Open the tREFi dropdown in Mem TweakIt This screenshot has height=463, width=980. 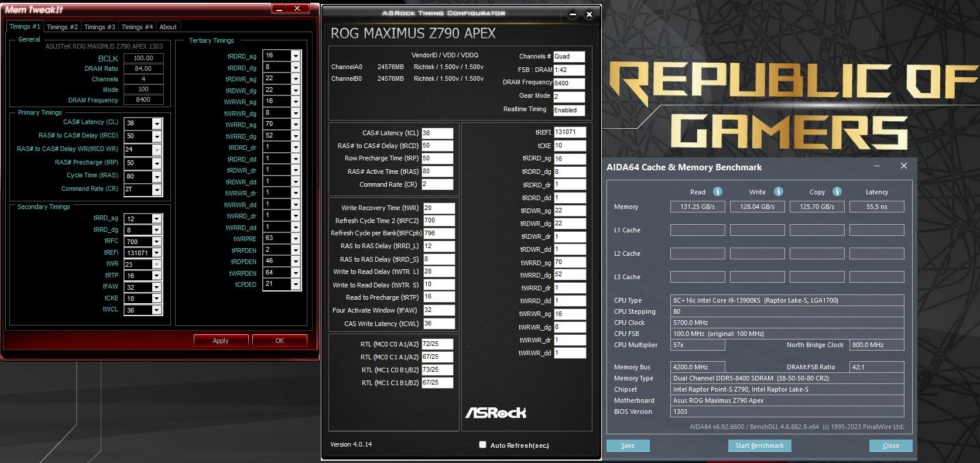pos(156,253)
